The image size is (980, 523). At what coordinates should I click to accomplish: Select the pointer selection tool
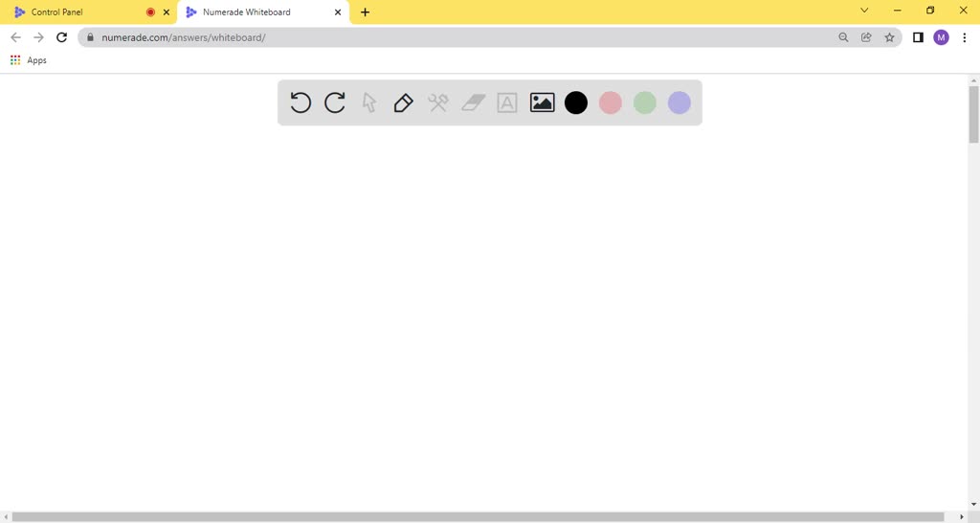[369, 102]
